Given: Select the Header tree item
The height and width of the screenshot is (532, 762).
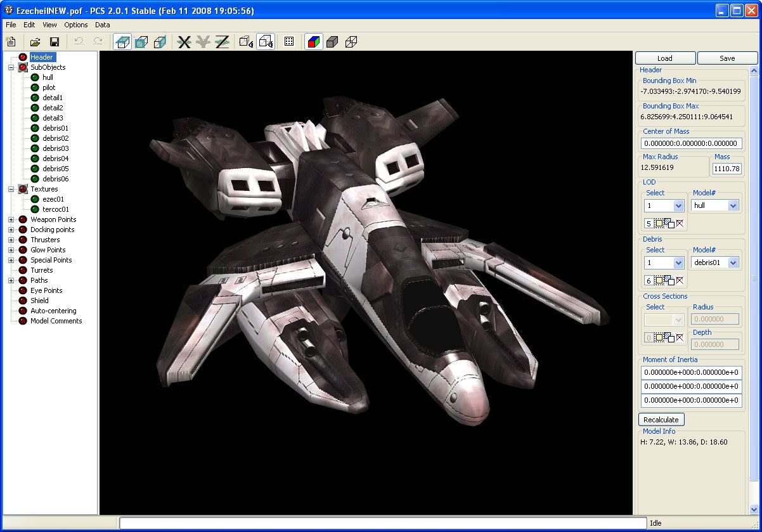Looking at the screenshot, I should pyautogui.click(x=42, y=57).
